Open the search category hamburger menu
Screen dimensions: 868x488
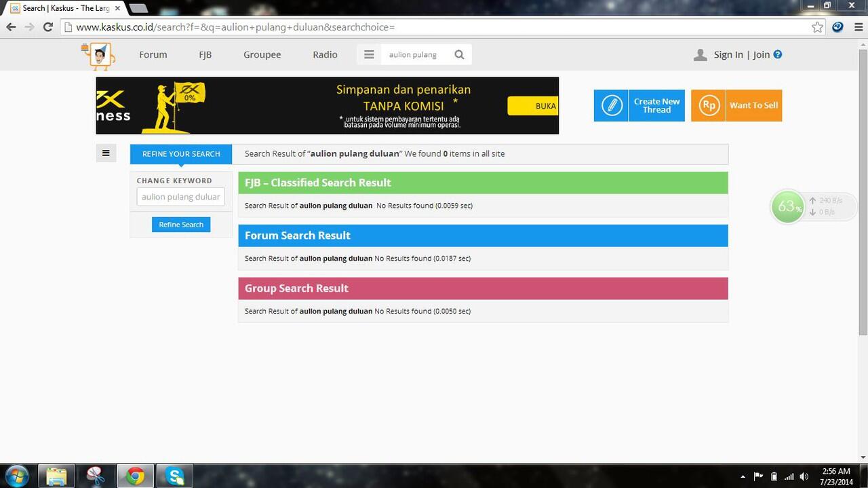coord(369,54)
